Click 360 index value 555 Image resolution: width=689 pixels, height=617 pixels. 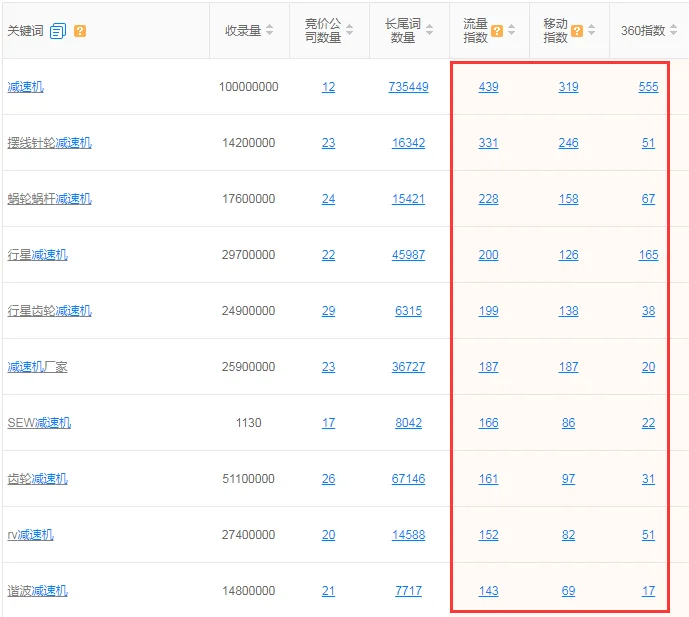click(x=648, y=87)
